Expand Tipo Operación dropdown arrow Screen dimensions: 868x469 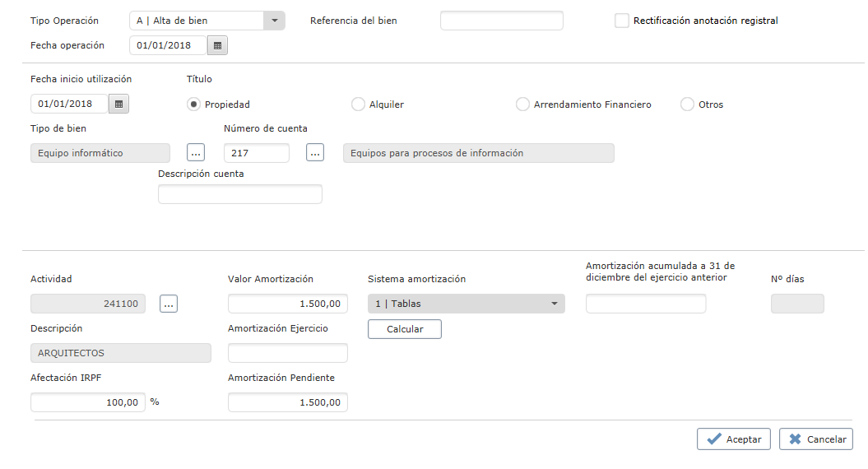pos(275,21)
